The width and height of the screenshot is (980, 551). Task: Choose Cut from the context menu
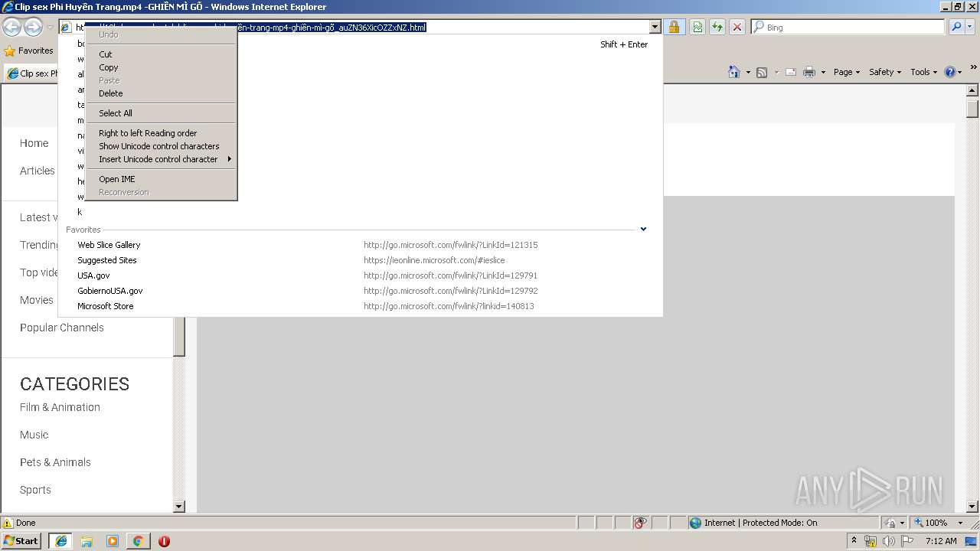pyautogui.click(x=161, y=54)
